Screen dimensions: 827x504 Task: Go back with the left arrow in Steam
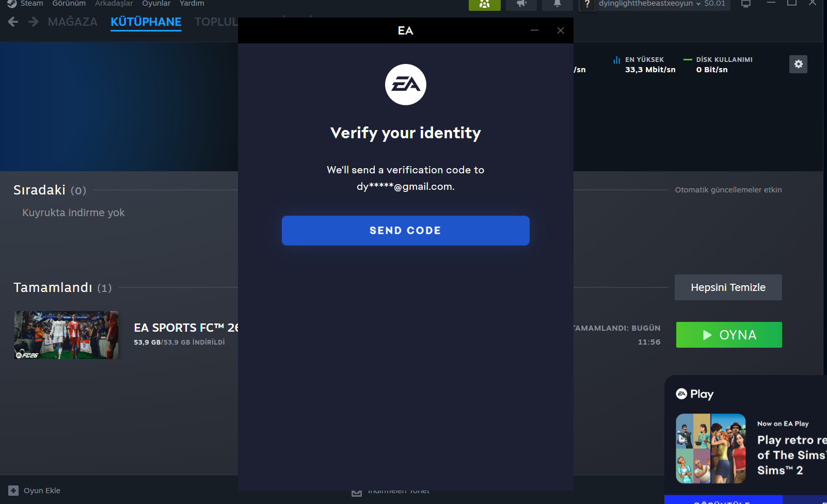point(13,22)
